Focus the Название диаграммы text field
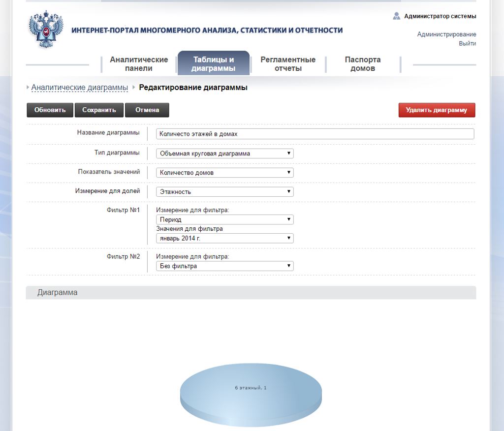 tap(315, 134)
